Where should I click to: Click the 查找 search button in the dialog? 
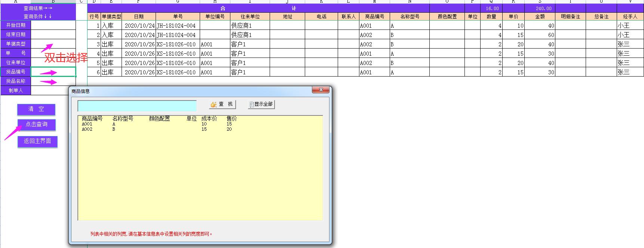tap(222, 104)
